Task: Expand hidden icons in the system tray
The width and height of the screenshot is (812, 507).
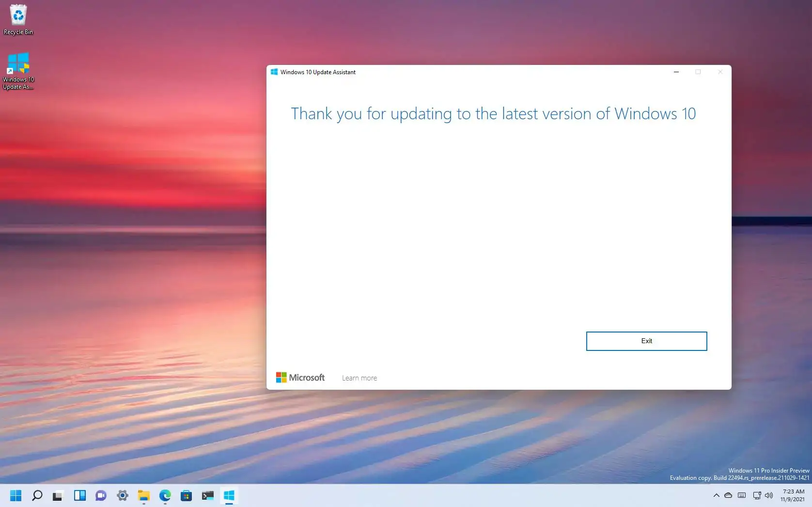Action: 716,496
